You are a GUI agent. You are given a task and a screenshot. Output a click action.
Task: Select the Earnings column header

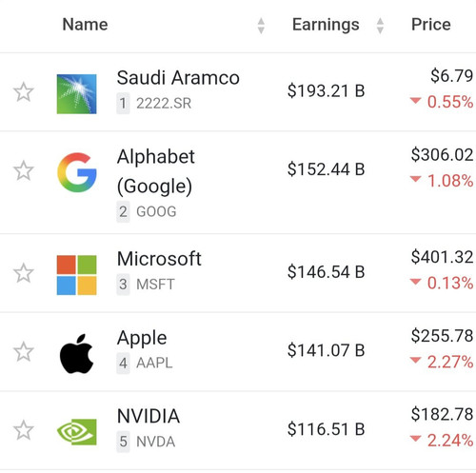326,25
